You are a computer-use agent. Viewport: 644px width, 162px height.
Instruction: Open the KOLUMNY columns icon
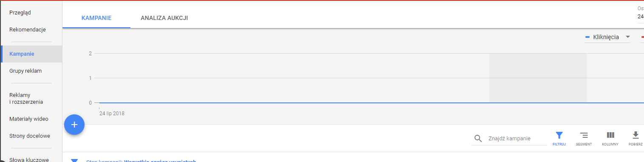(x=610, y=139)
